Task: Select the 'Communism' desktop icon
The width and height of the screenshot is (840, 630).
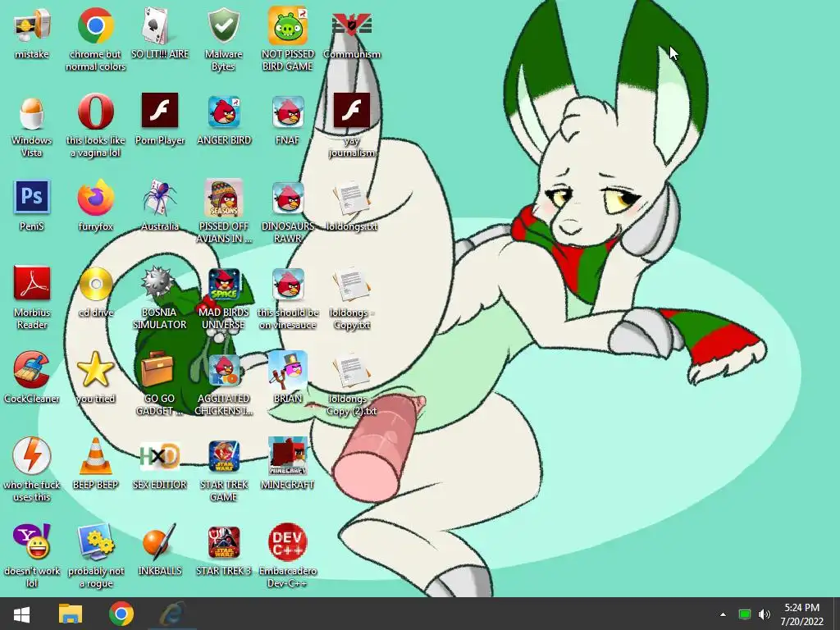Action: tap(351, 25)
